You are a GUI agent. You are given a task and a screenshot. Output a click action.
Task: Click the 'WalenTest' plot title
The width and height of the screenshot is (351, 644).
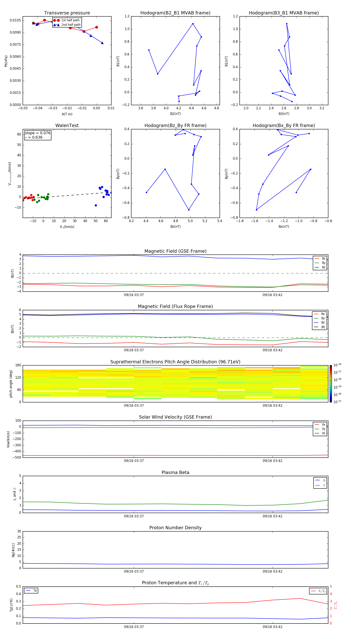67,125
